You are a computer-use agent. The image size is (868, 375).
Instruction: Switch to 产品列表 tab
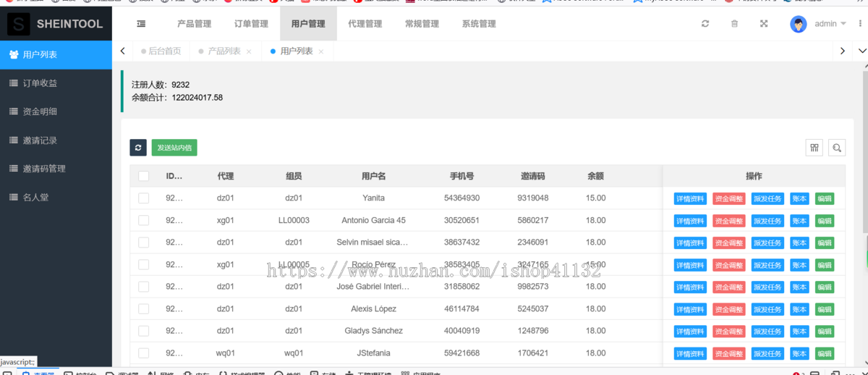(x=224, y=51)
